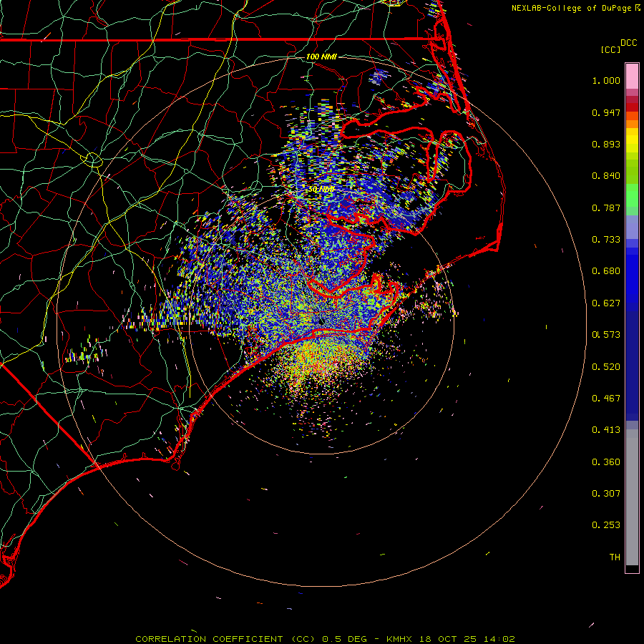The height and width of the screenshot is (644, 644).
Task: Click the 0.413 scale value
Action: (606, 430)
